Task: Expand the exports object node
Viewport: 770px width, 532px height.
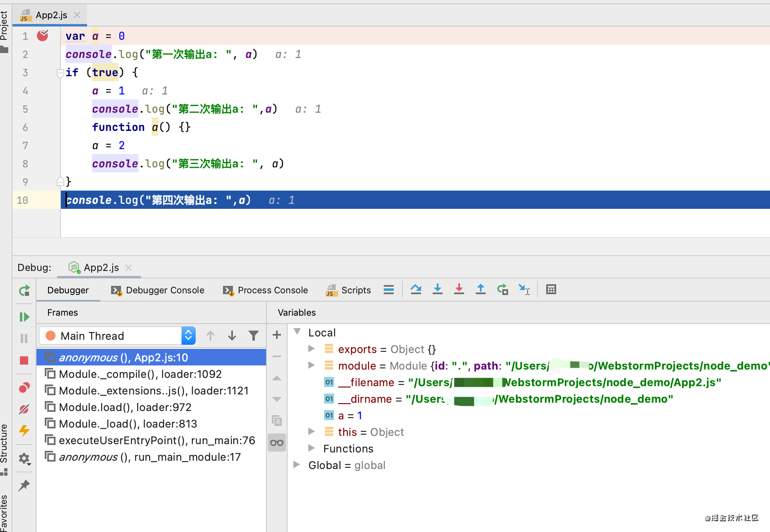Action: click(x=312, y=349)
